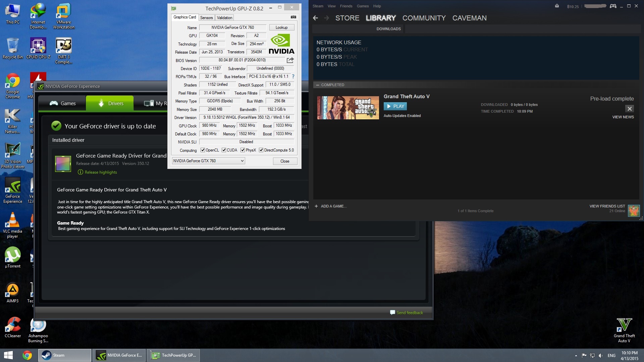Viewport: 644px width, 362px height.
Task: Click Steam back navigation arrow
Action: pos(315,18)
